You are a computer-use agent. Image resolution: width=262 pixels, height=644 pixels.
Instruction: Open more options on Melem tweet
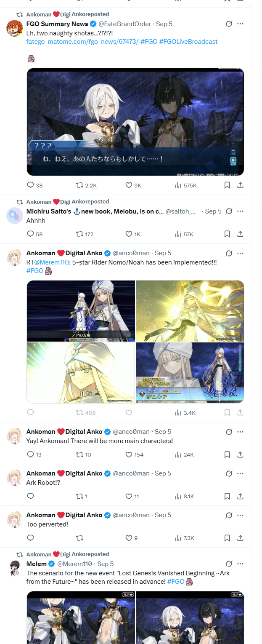coord(241,564)
